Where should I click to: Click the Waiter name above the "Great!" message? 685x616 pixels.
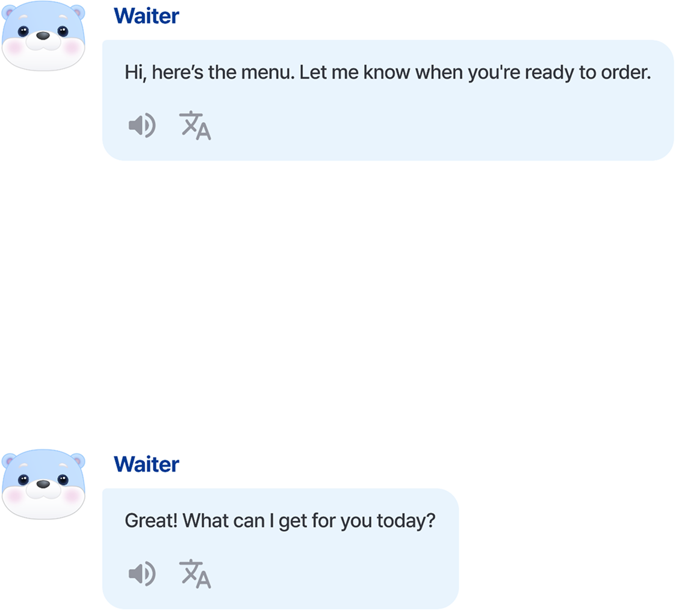point(146,464)
